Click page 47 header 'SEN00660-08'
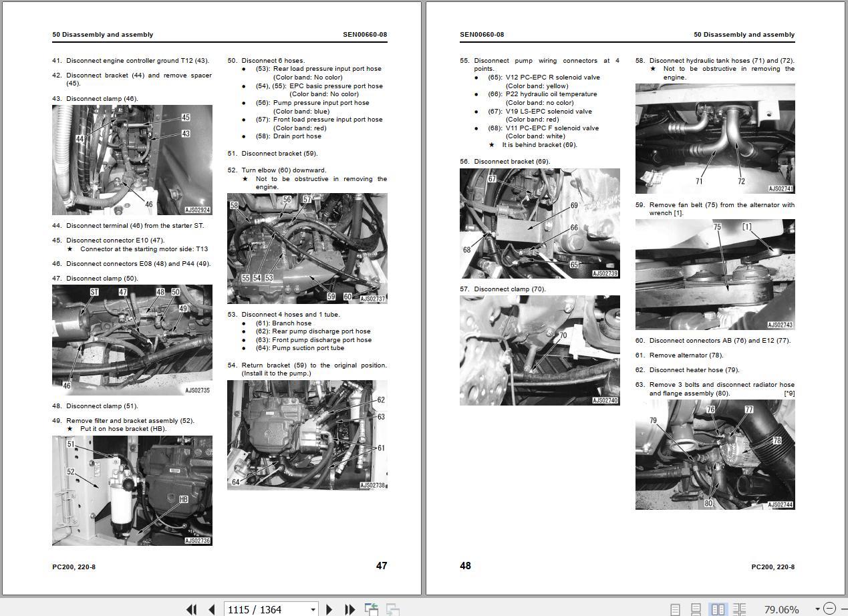848x616 pixels. tap(365, 34)
